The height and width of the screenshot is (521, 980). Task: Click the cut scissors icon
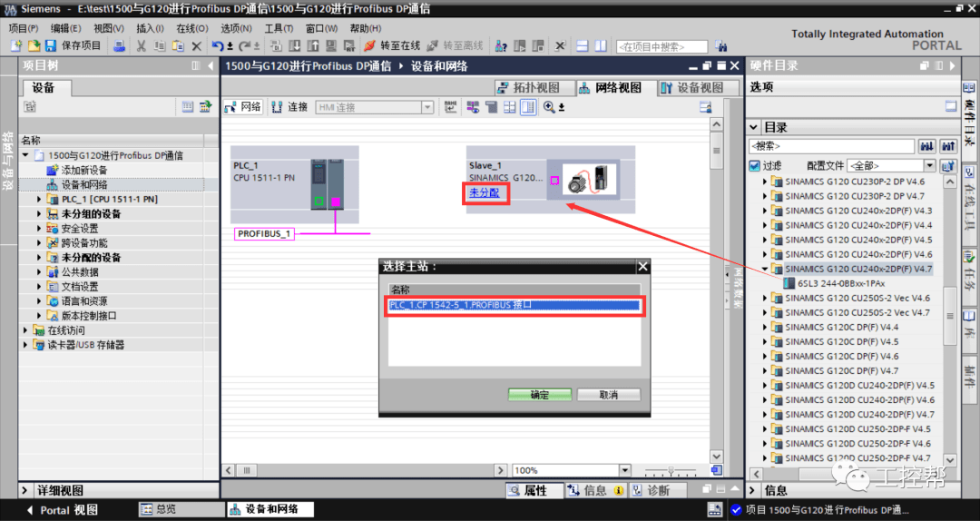(142, 45)
